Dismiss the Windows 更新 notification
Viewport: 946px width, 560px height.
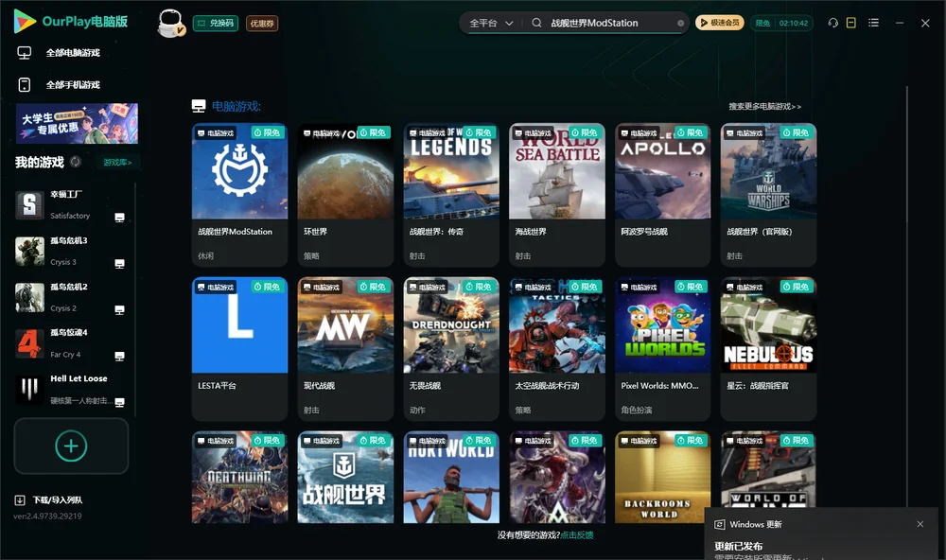(920, 524)
